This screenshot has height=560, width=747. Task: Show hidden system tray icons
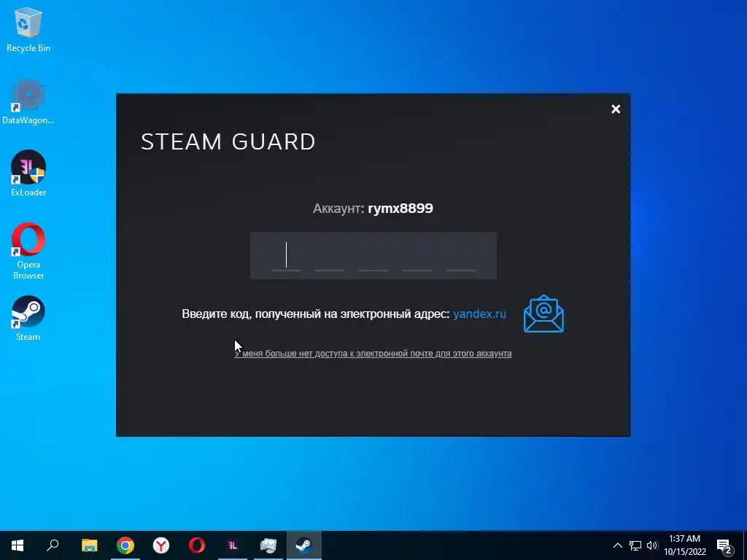coord(617,545)
